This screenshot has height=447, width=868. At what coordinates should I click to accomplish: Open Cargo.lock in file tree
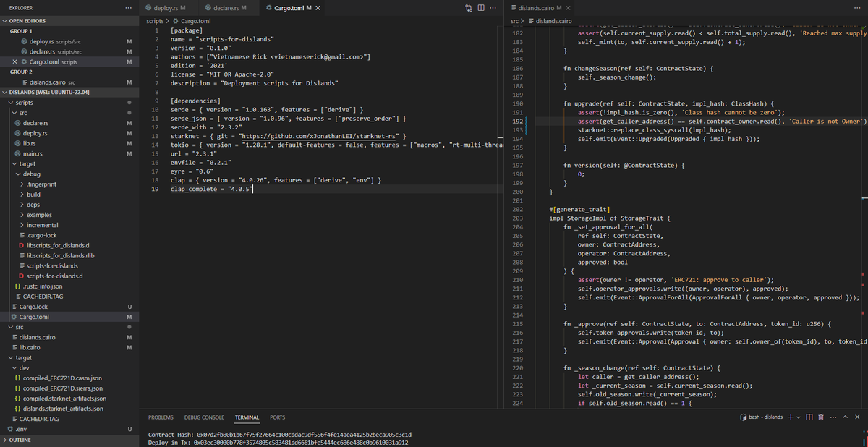point(69,307)
